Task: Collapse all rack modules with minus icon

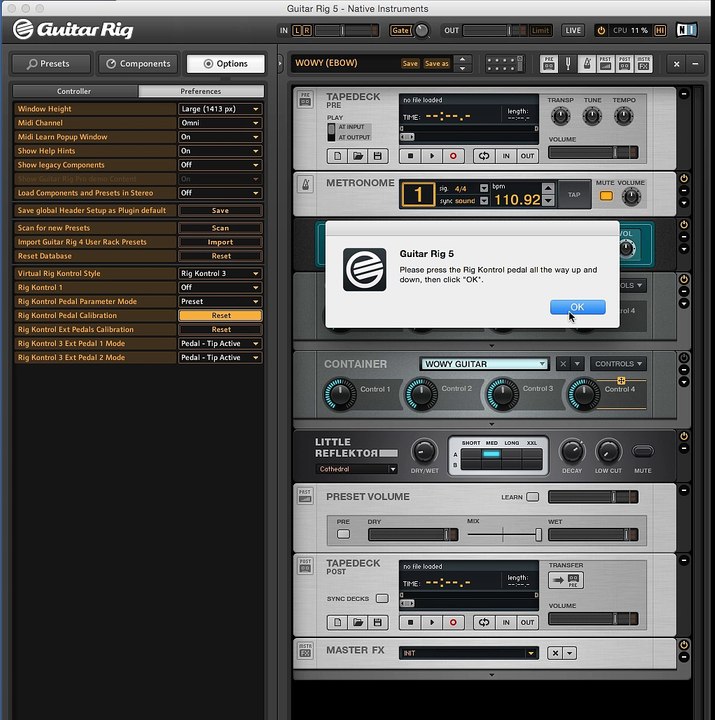Action: pyautogui.click(x=695, y=64)
